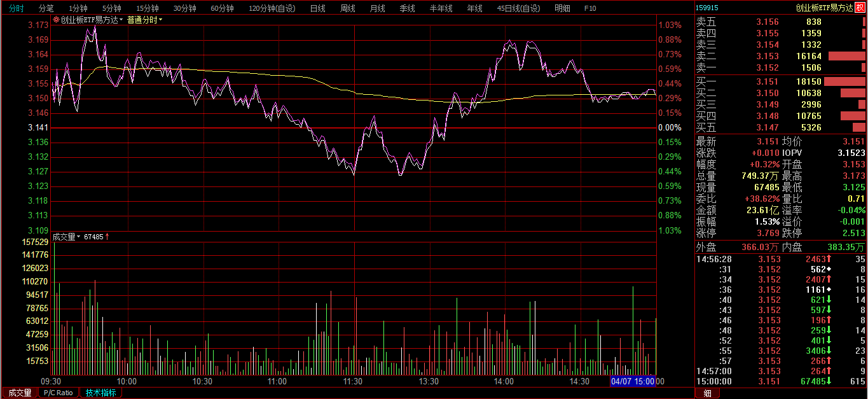The width and height of the screenshot is (868, 399).
Task: Open the 技术指标 bottom tab
Action: [x=100, y=393]
